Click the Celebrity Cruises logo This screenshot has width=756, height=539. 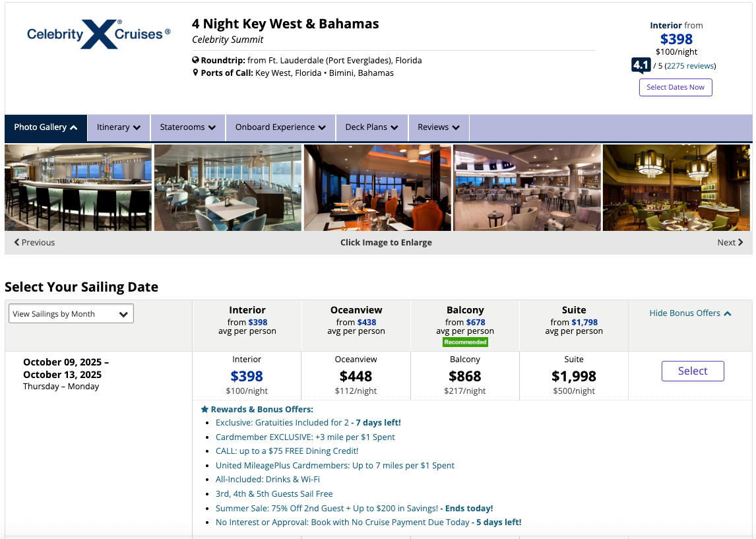pos(99,34)
